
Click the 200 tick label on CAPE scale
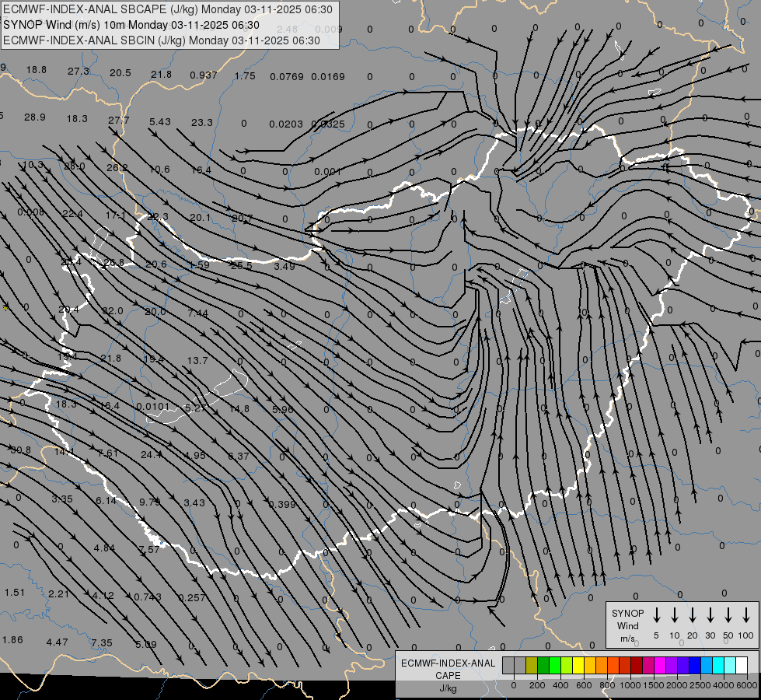click(x=537, y=685)
